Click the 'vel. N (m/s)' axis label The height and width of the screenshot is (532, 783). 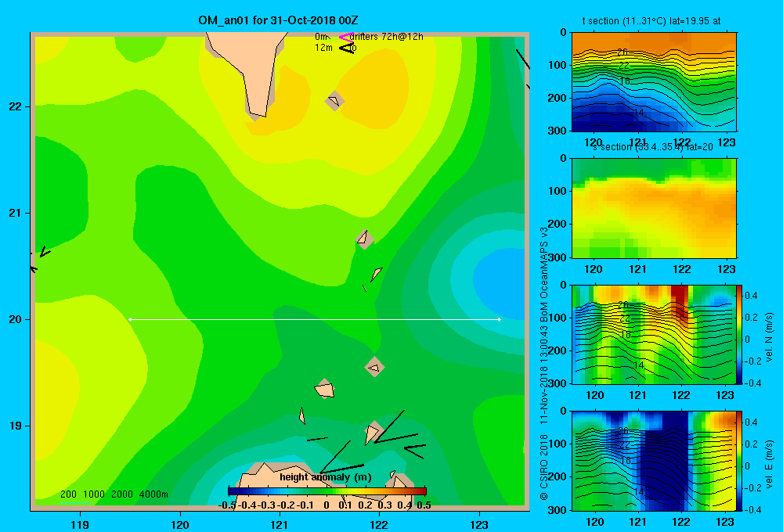click(770, 337)
